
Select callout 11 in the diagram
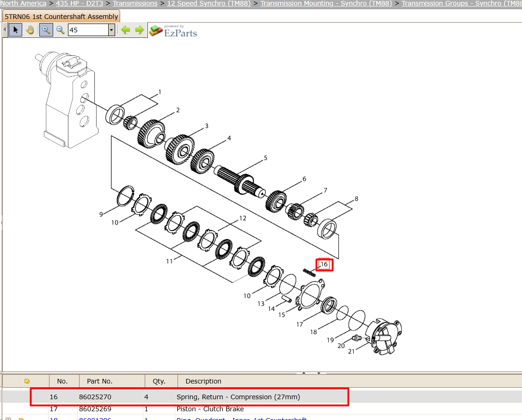point(169,261)
